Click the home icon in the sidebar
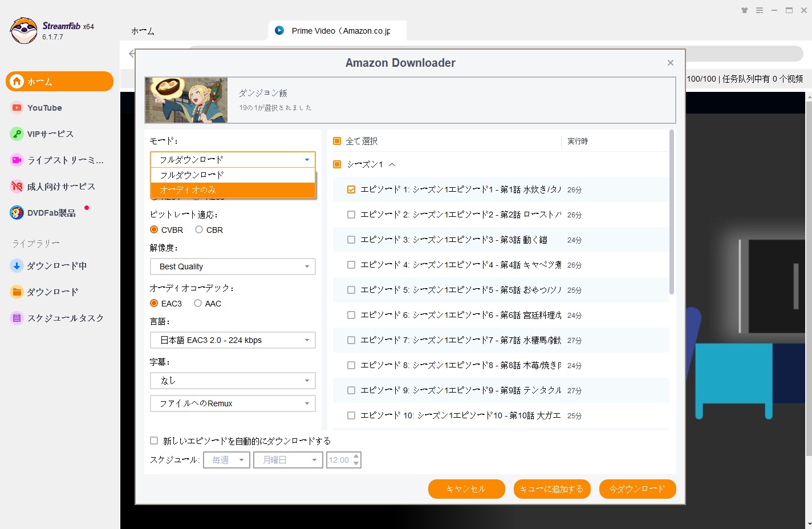 pyautogui.click(x=18, y=81)
